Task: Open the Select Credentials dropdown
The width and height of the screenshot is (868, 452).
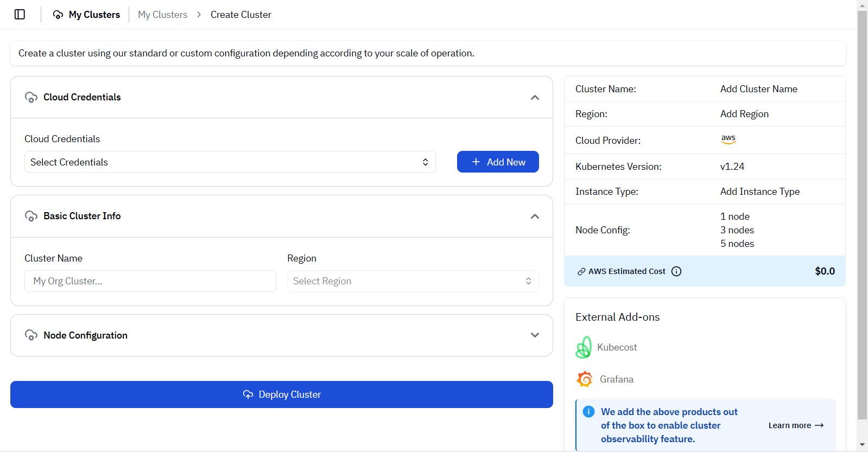Action: coord(230,162)
